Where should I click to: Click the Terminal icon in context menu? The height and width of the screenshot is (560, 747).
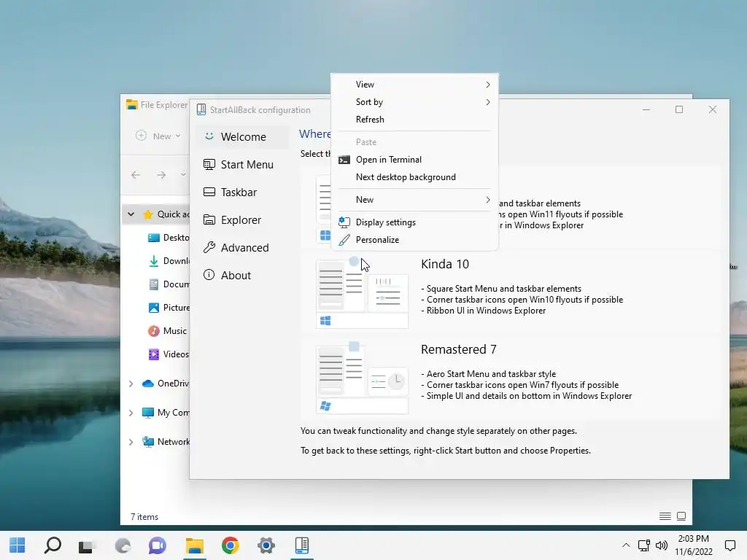pos(344,160)
